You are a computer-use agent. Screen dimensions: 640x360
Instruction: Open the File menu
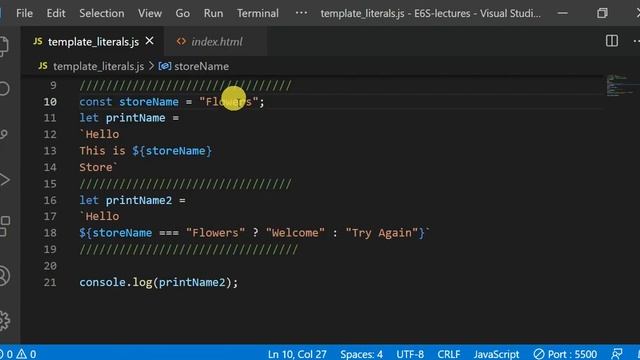24,13
